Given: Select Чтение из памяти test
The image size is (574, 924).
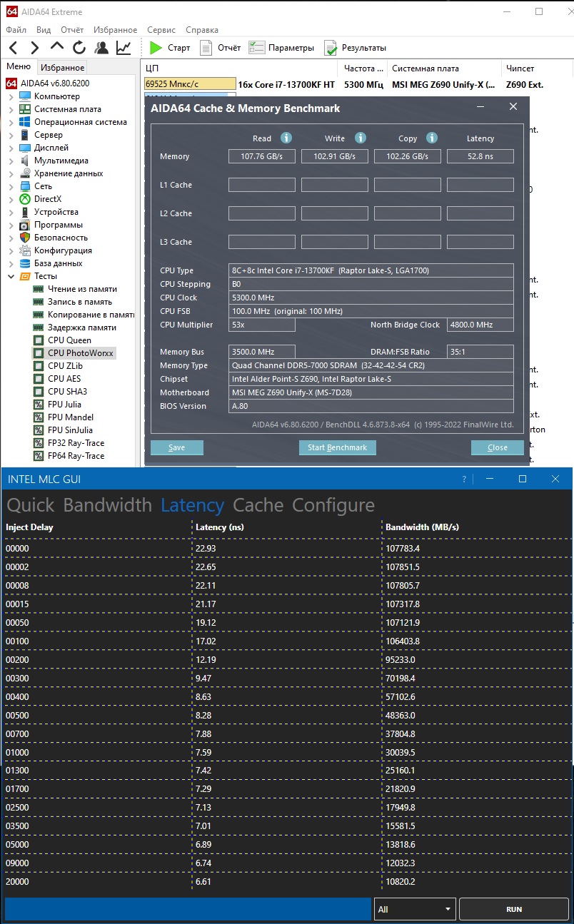Looking at the screenshot, I should [82, 289].
